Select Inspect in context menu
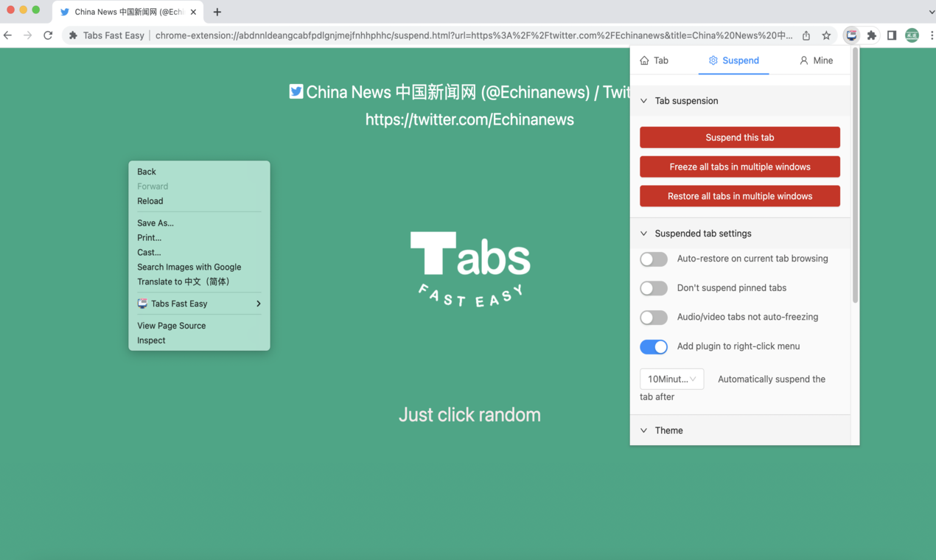936x560 pixels. coord(199,340)
